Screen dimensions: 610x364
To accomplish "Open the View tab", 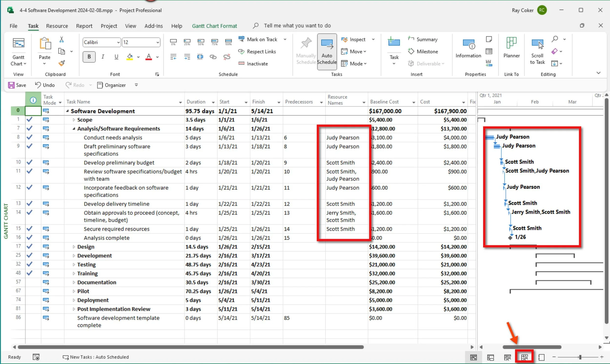I will click(130, 26).
